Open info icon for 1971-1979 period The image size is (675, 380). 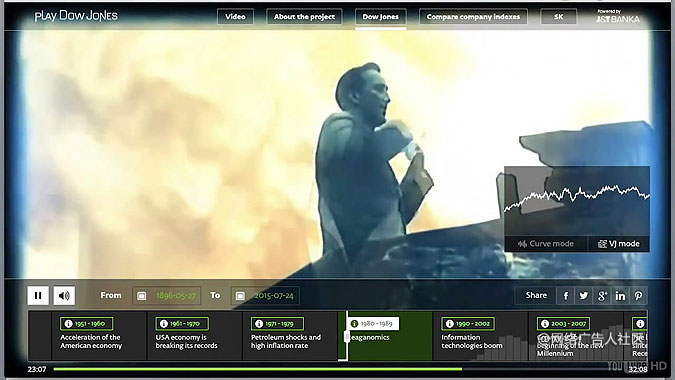[259, 324]
